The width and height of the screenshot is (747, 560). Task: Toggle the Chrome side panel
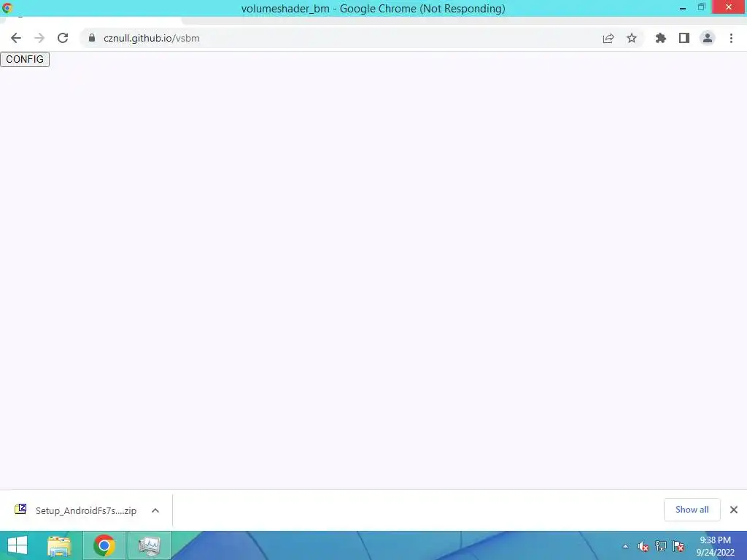(x=684, y=38)
